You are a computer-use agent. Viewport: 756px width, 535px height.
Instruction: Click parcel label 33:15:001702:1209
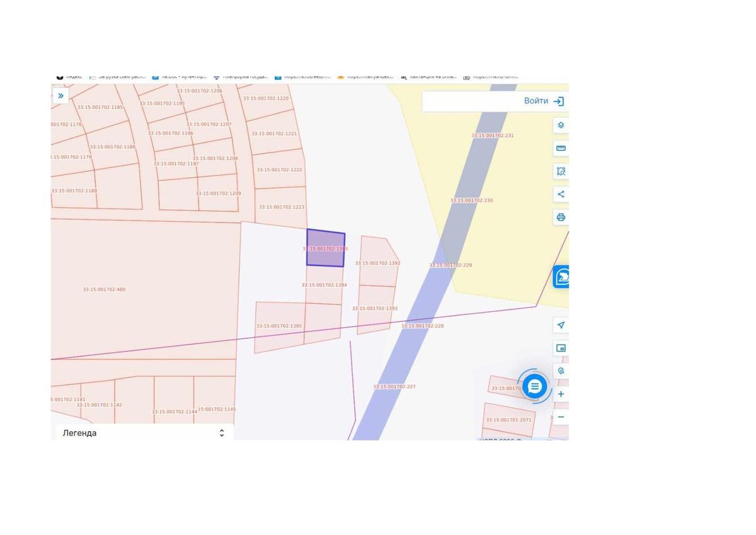pyautogui.click(x=218, y=193)
